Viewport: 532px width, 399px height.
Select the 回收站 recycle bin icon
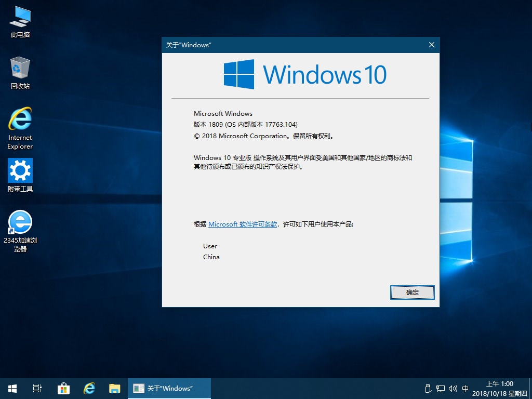coord(20,73)
